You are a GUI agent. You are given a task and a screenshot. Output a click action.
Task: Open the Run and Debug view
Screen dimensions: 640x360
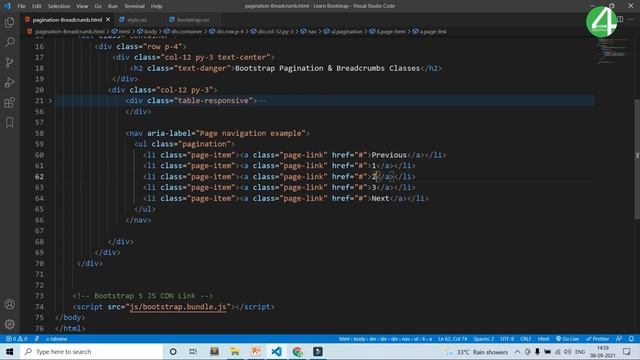[x=9, y=82]
